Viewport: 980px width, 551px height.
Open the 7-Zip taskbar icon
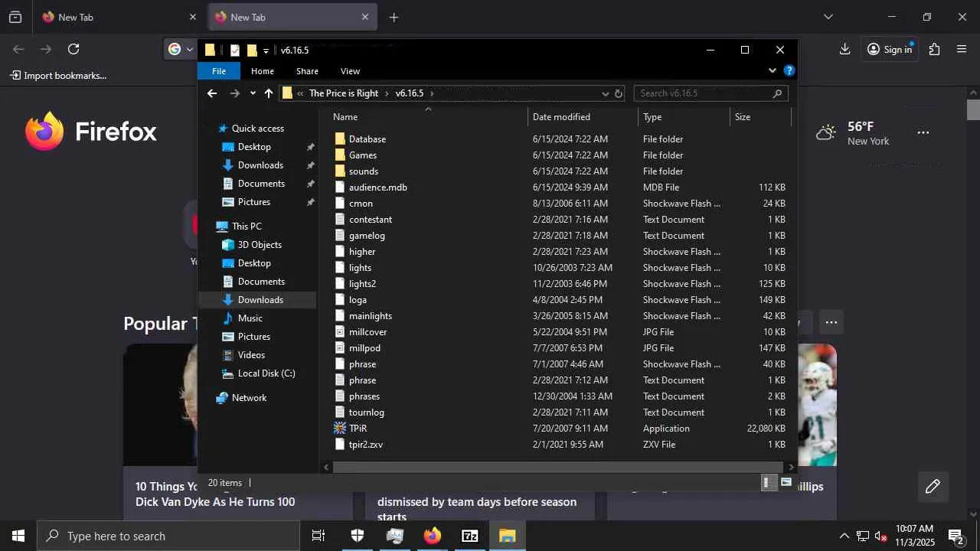[470, 536]
